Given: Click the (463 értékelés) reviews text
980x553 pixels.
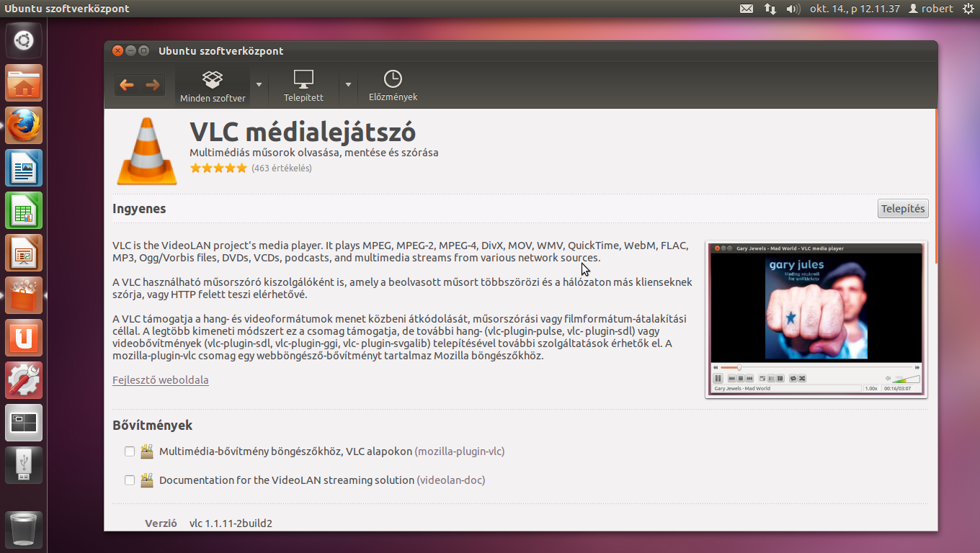Looking at the screenshot, I should coord(282,168).
